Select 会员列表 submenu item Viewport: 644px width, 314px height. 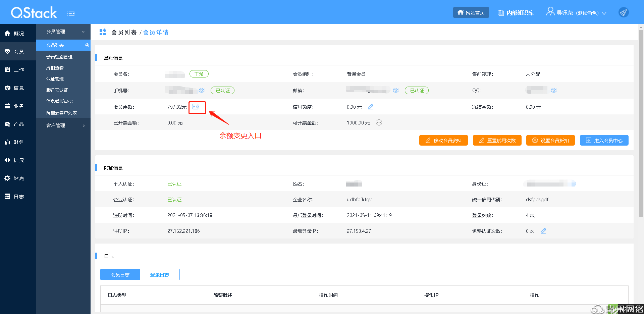coord(63,45)
